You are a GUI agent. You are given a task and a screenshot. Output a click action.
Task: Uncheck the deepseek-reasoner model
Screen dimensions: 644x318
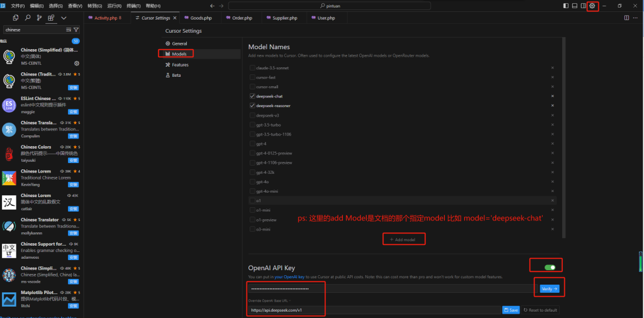pos(252,105)
